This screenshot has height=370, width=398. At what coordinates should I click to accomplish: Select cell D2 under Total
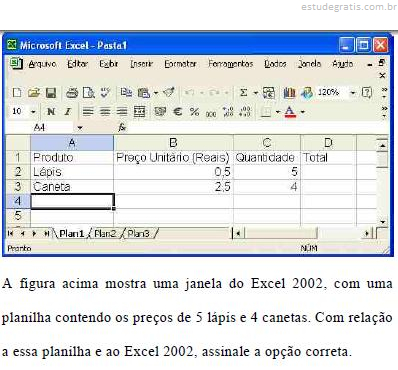point(328,172)
